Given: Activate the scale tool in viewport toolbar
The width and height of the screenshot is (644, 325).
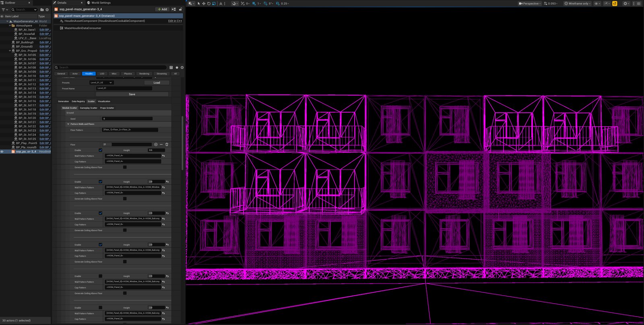Looking at the screenshot, I should (x=214, y=4).
